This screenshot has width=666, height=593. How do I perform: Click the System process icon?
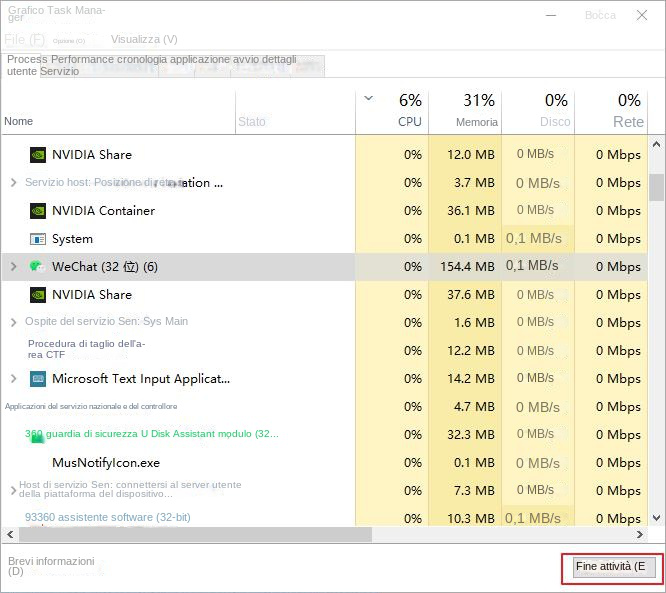38,239
